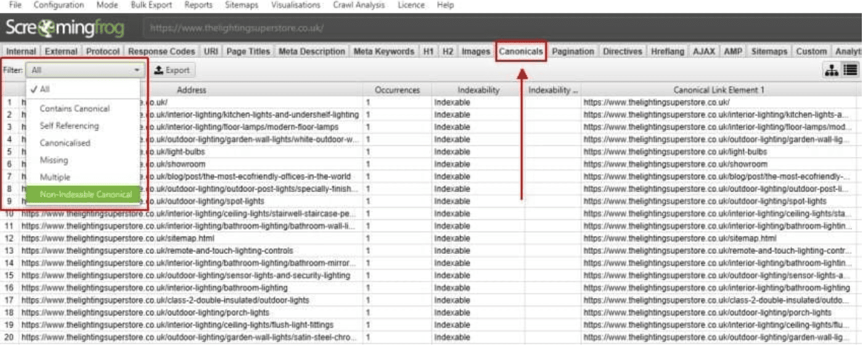Switch to the Protocol tab
Image resolution: width=868 pixels, height=361 pixels.
point(103,52)
